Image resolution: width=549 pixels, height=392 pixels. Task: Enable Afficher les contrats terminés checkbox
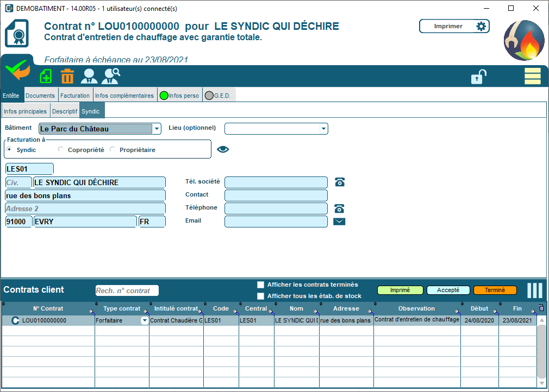point(261,284)
